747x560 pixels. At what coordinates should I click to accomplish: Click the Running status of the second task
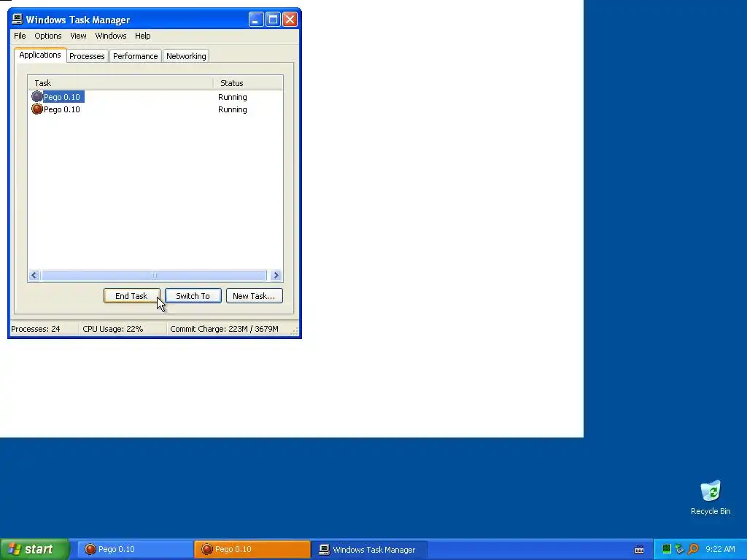click(x=233, y=109)
